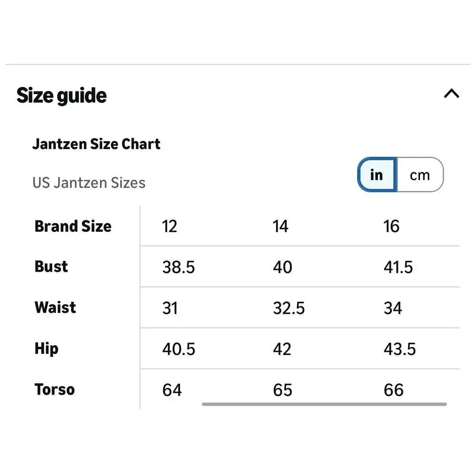Image resolution: width=476 pixels, height=476 pixels.
Task: Click waist value 32.5
Action: (x=289, y=308)
